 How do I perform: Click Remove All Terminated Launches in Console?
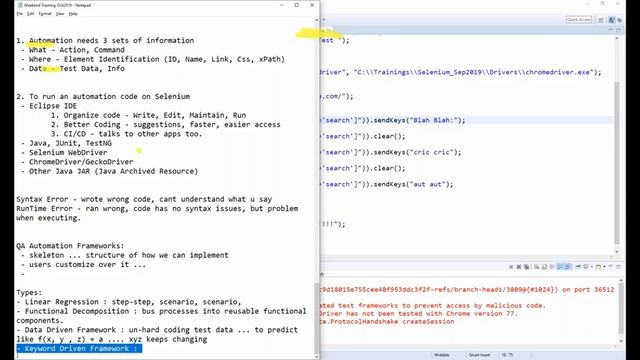(x=527, y=267)
